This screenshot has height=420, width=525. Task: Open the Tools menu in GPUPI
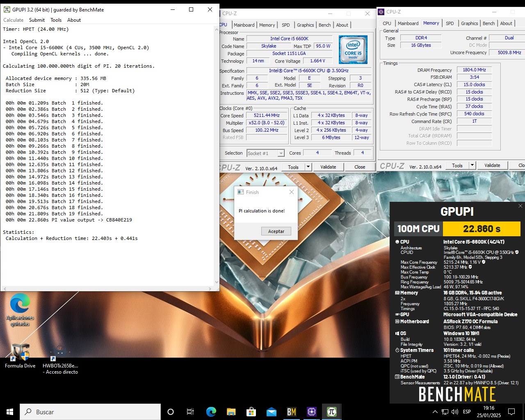pyautogui.click(x=56, y=20)
